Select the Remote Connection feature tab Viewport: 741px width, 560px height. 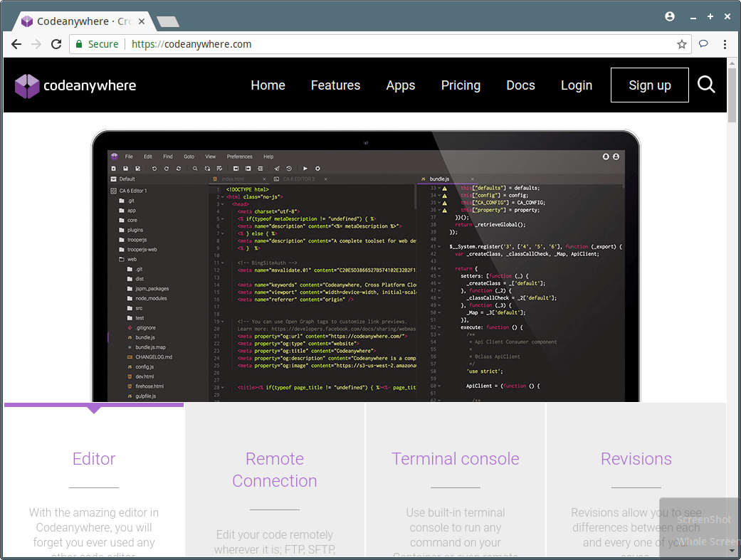coord(275,480)
